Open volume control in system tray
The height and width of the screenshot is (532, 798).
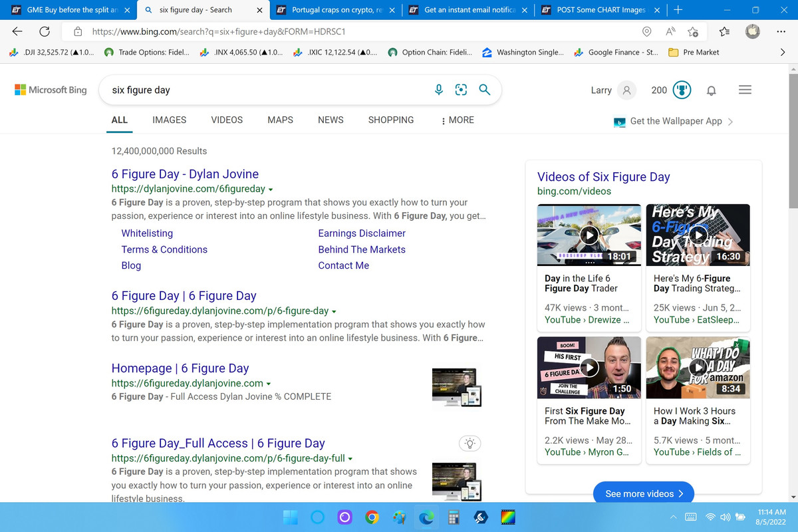pyautogui.click(x=724, y=517)
